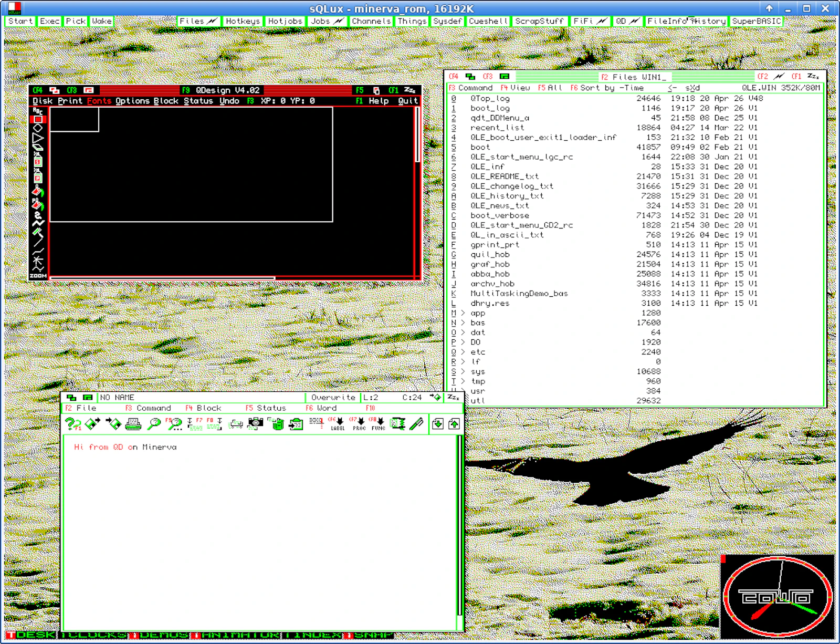Click the page down arrow icon in QD
The image size is (840, 644).
point(438,424)
